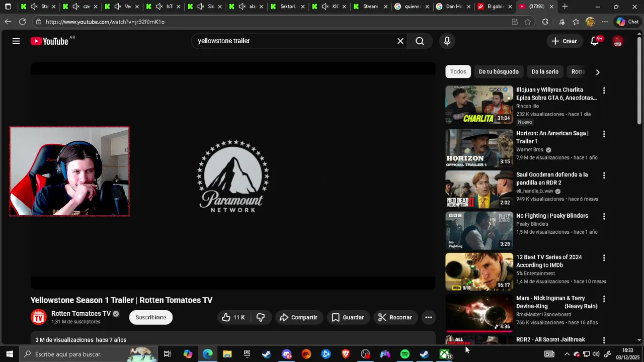Add page to favorites with the star
644x362 pixels.
pyautogui.click(x=527, y=22)
